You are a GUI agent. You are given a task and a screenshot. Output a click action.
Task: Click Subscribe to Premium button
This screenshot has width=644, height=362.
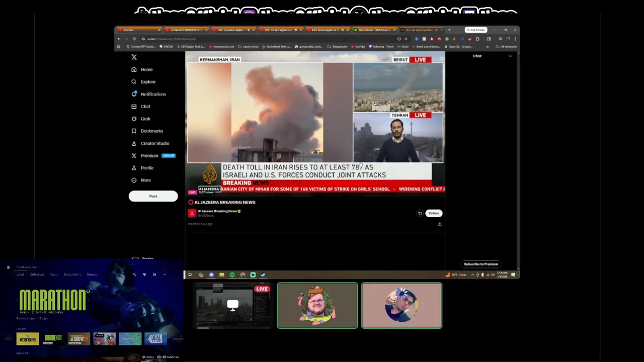click(x=481, y=264)
